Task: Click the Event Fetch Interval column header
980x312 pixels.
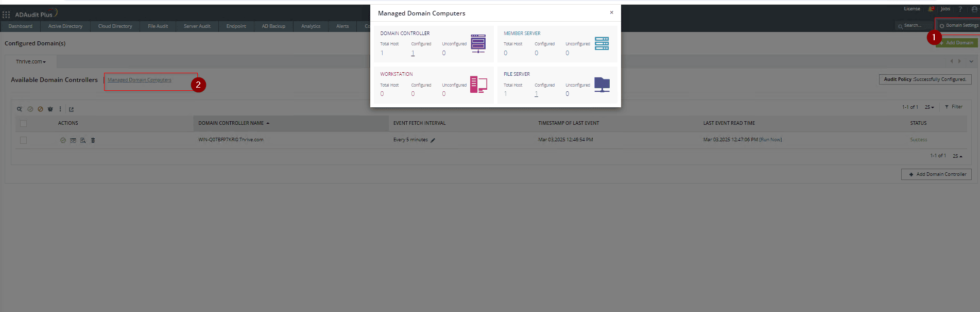Action: tap(420, 123)
